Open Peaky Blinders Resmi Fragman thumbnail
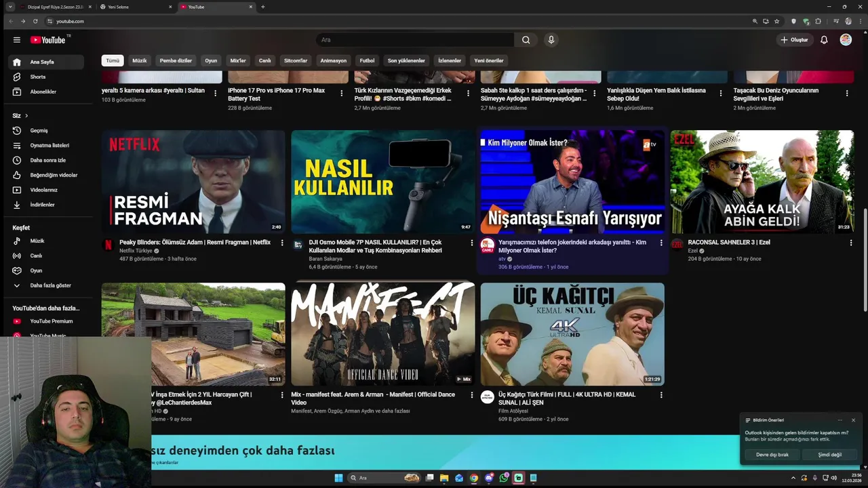 [193, 182]
